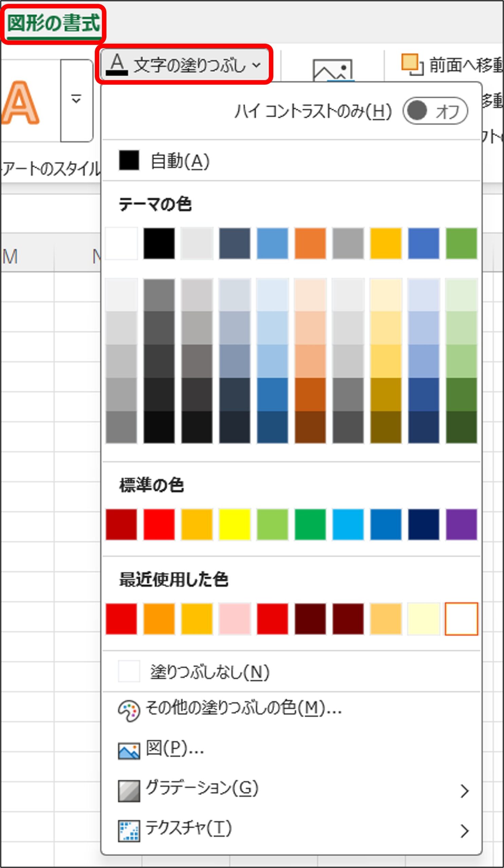Select the green theme color swatch
This screenshot has height=868, width=504.
click(461, 243)
